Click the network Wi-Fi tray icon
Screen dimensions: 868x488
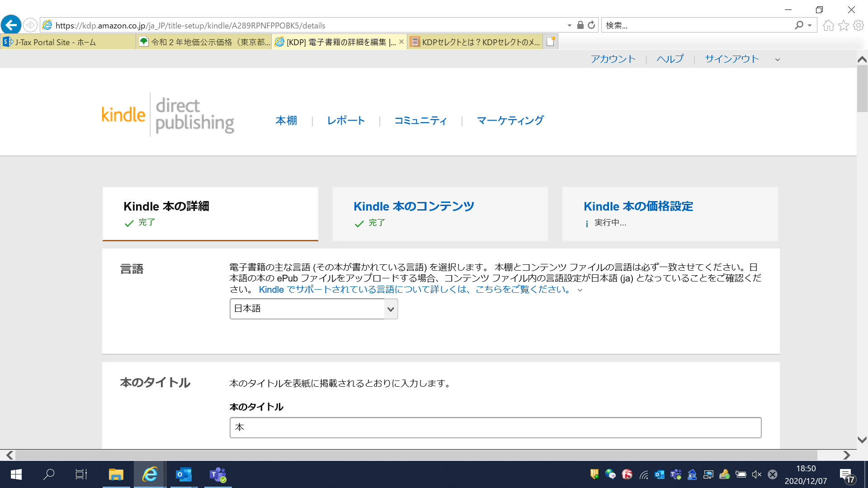(x=644, y=474)
